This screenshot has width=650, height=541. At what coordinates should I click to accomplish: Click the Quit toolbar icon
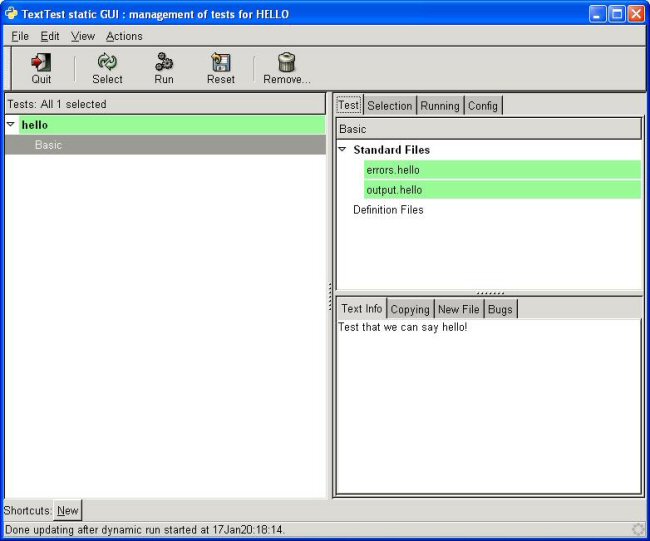tap(41, 62)
